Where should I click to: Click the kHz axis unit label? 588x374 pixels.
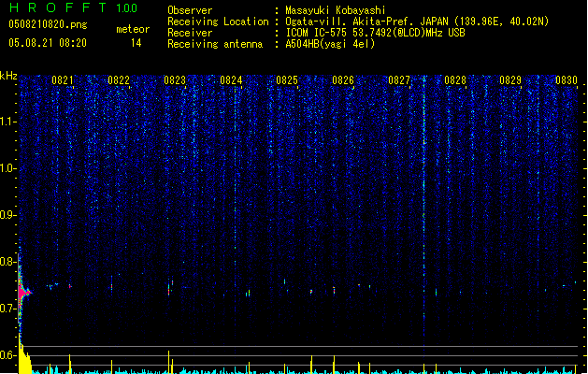[8, 76]
